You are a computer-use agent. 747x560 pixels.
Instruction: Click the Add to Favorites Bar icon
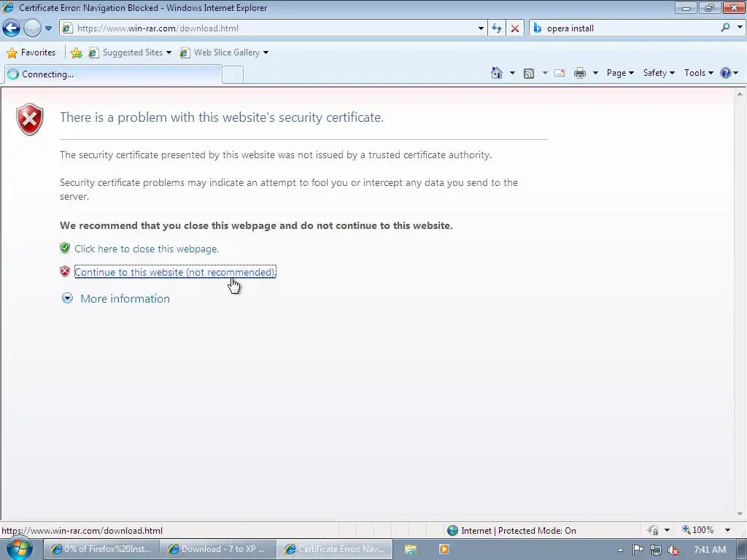click(76, 52)
